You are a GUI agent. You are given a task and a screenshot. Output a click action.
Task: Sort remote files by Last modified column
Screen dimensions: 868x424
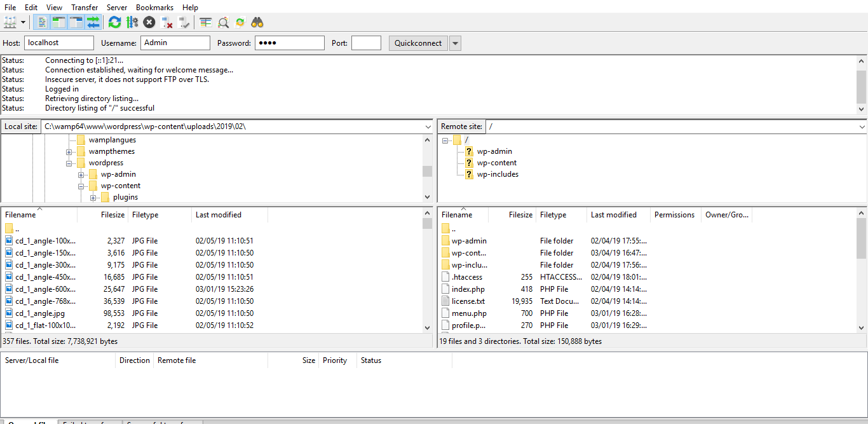613,215
